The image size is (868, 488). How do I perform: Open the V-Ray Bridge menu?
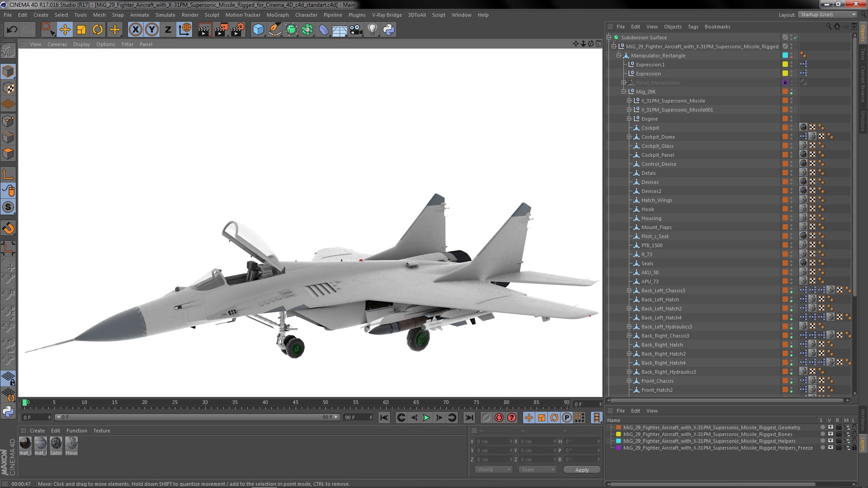point(387,15)
